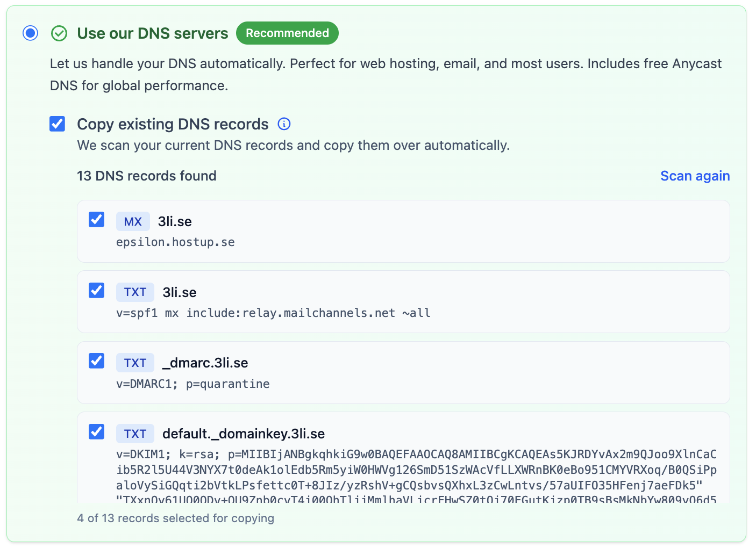Toggle the default._domainkey.3li.se record checkbox

click(96, 431)
